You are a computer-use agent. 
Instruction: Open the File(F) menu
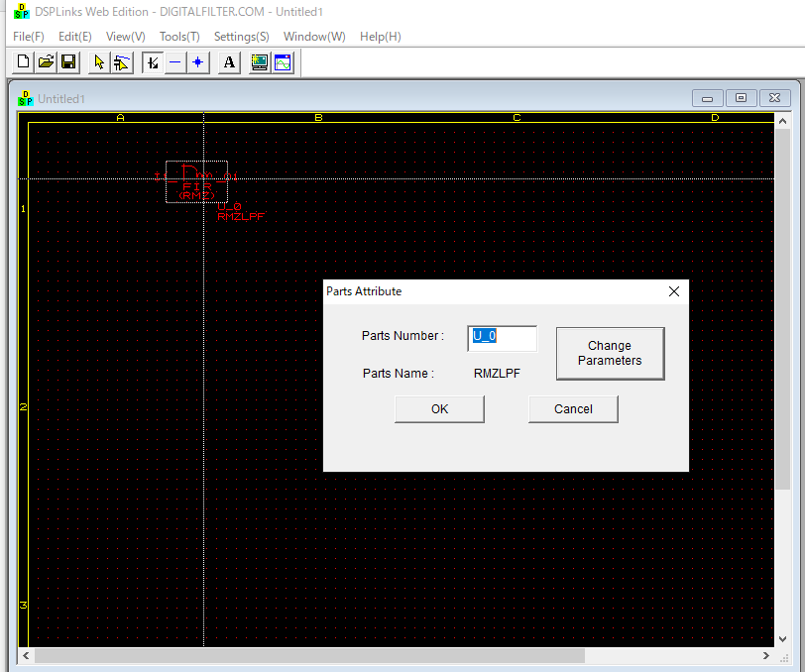pos(29,37)
